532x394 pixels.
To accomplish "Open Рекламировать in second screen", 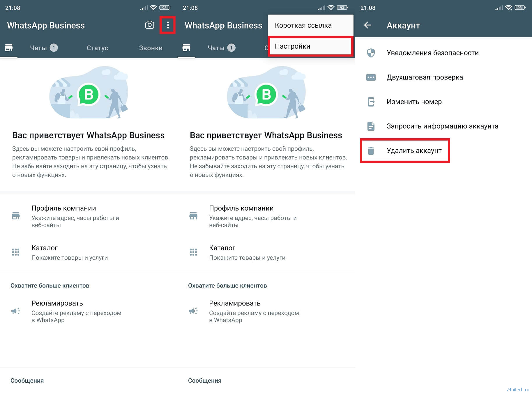I will tap(266, 311).
